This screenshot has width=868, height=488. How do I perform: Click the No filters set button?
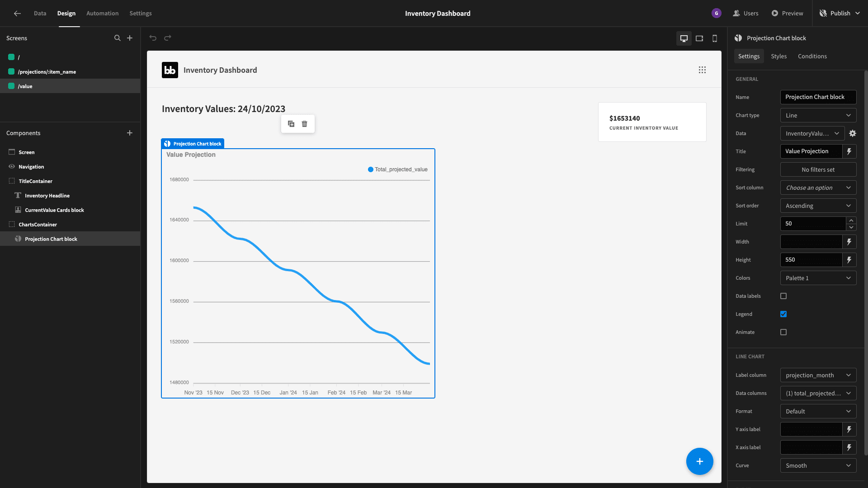point(818,169)
